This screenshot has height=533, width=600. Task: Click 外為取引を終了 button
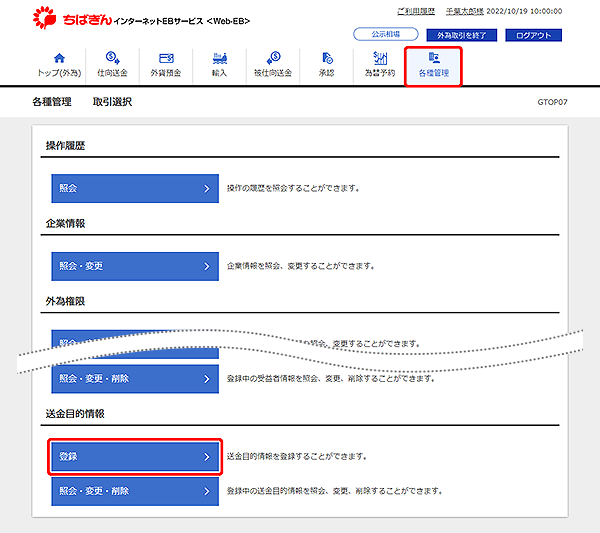[x=461, y=35]
